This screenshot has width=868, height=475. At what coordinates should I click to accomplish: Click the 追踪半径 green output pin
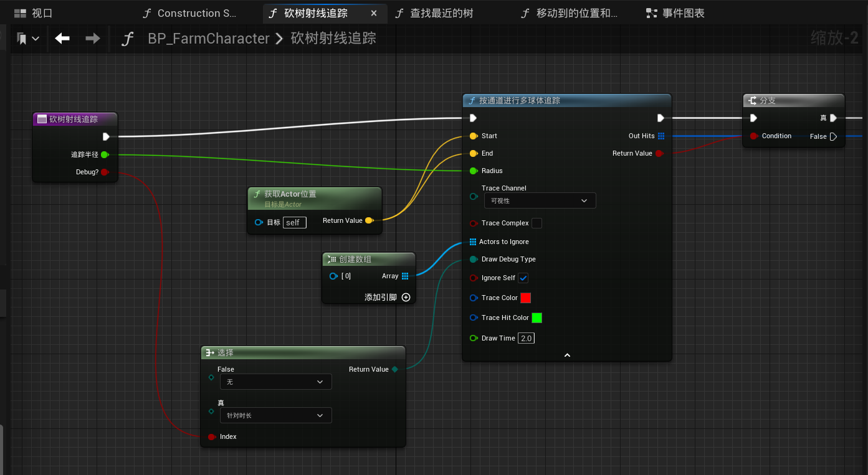tap(104, 154)
